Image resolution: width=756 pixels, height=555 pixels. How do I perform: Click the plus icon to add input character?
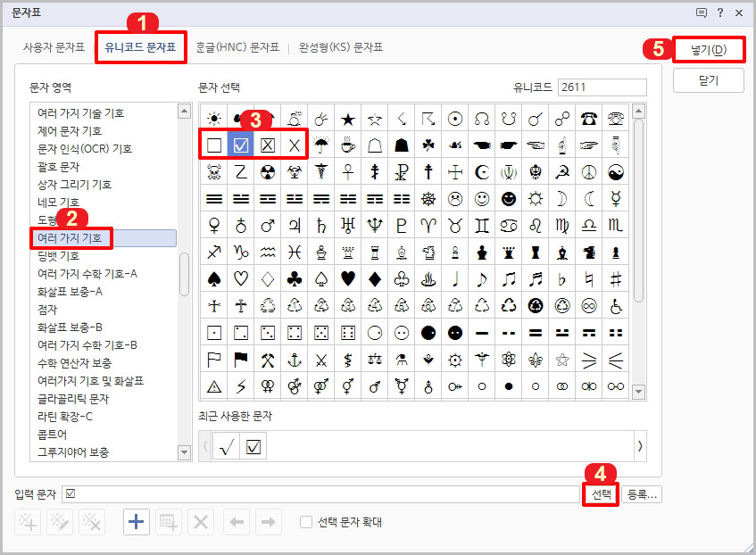[x=136, y=522]
